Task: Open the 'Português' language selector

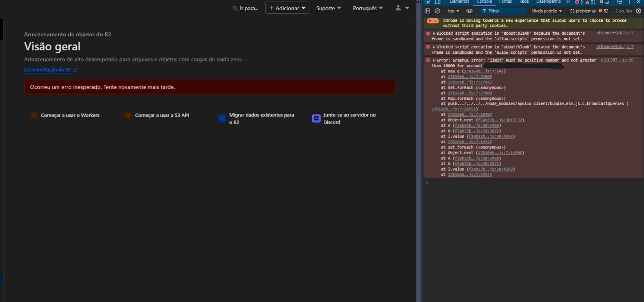Action: click(368, 8)
